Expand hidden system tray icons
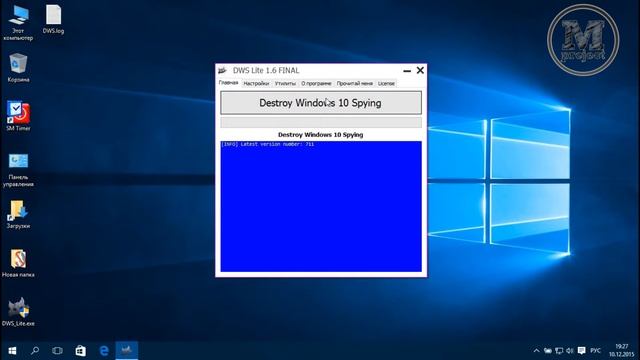This screenshot has height=360, width=640. coord(536,351)
